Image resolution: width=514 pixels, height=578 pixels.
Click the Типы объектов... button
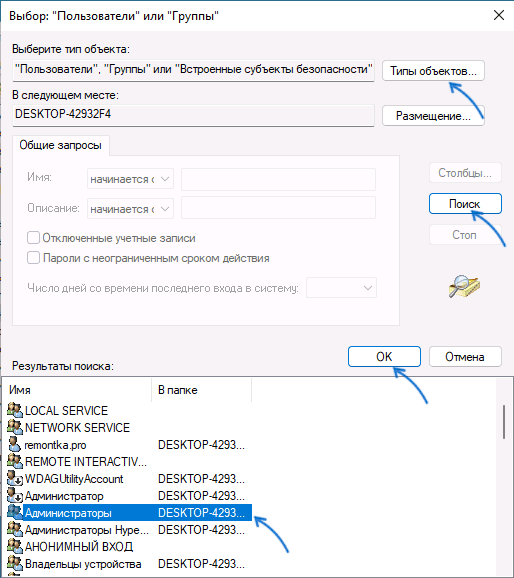[x=433, y=70]
